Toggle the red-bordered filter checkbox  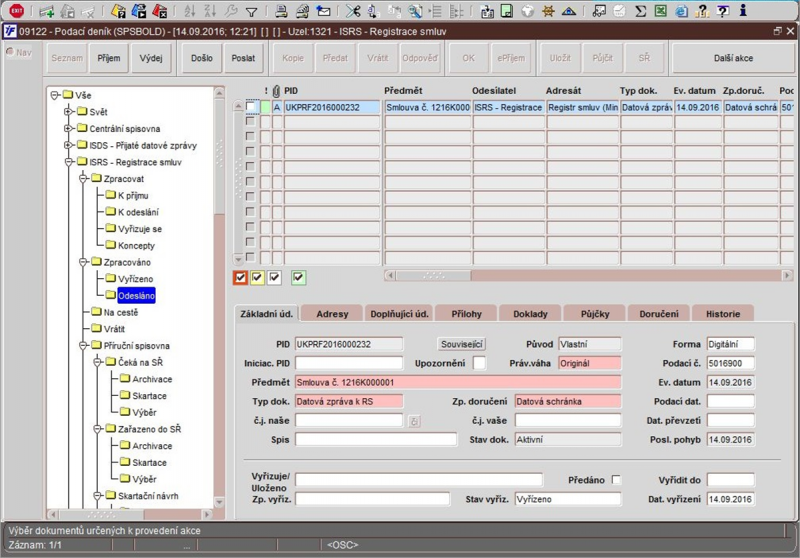pos(239,277)
